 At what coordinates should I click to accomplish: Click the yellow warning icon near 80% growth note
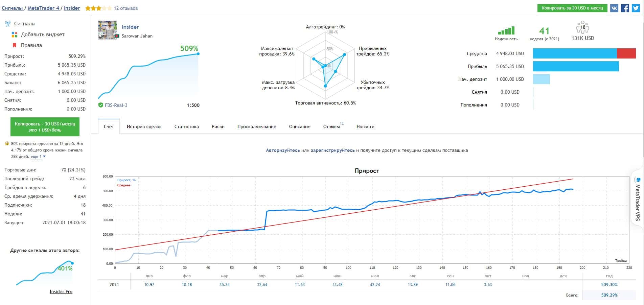click(x=7, y=144)
